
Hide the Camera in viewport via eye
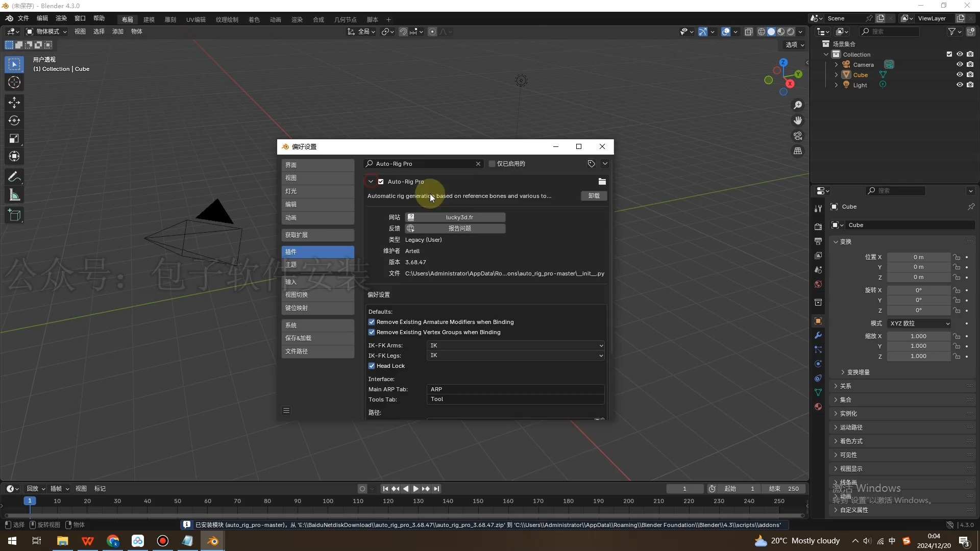(960, 65)
